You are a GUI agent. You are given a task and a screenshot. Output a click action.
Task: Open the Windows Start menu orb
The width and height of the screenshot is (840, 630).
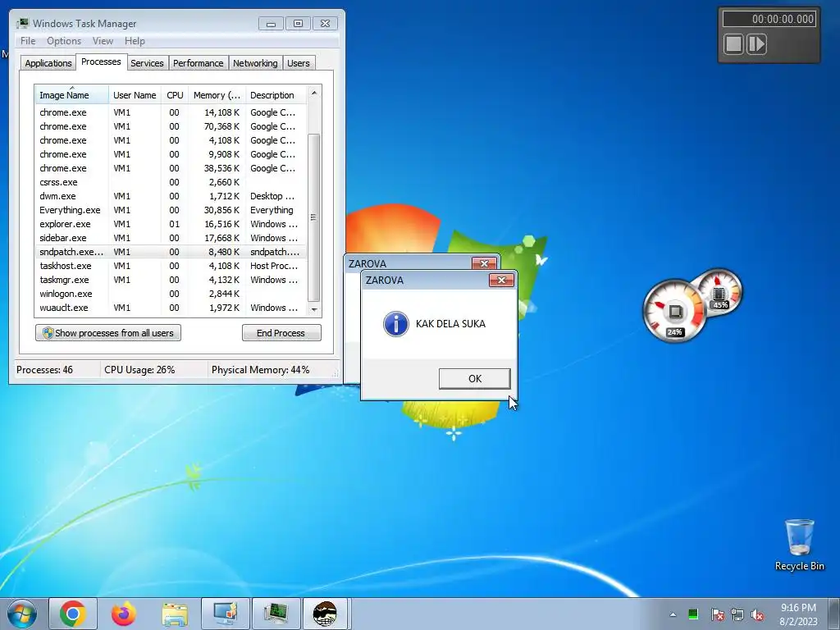[22, 614]
